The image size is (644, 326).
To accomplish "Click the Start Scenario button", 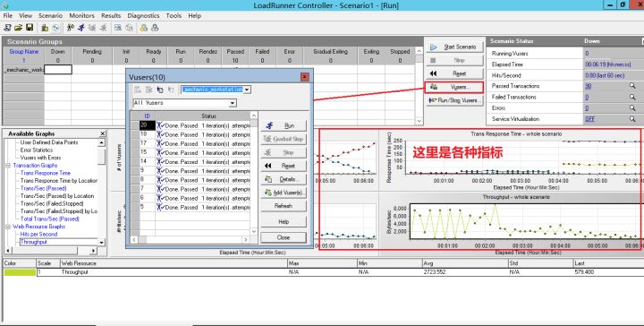I will pyautogui.click(x=454, y=47).
